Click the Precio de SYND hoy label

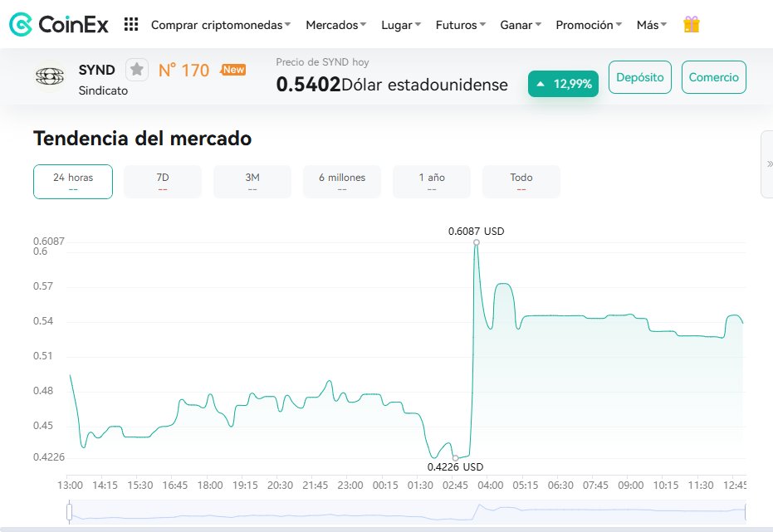322,62
